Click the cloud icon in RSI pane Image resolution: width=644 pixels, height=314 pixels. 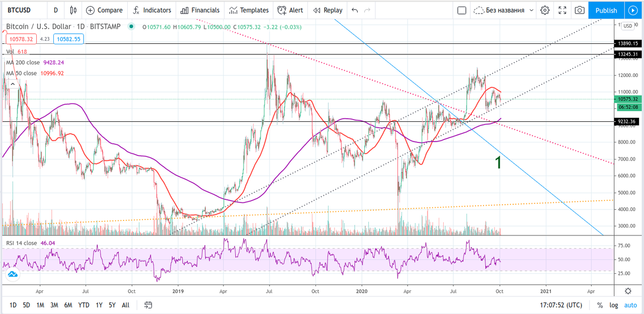[x=13, y=274]
